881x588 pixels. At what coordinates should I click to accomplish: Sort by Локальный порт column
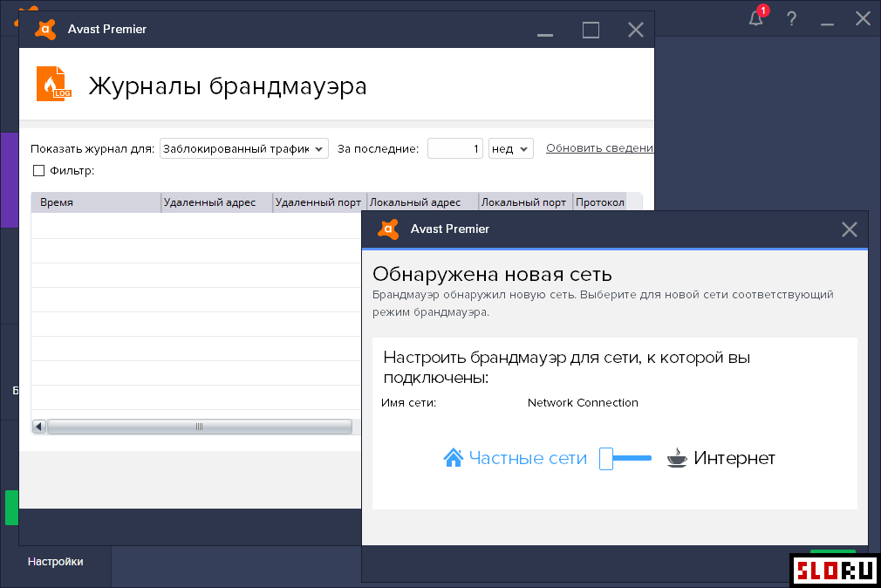(x=525, y=202)
